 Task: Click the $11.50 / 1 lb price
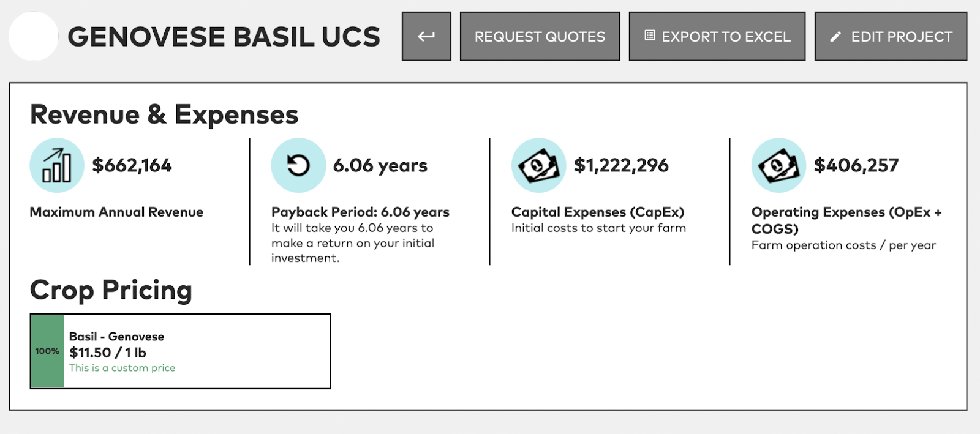pyautogui.click(x=108, y=353)
